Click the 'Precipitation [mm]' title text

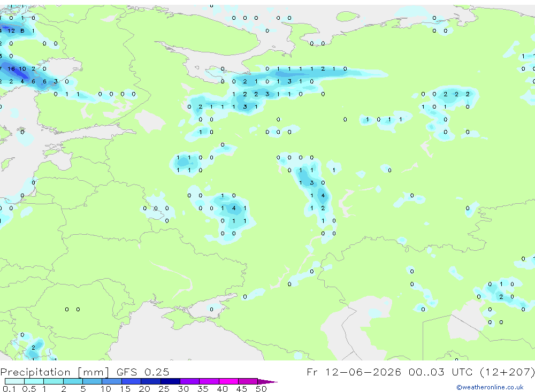[55, 372]
